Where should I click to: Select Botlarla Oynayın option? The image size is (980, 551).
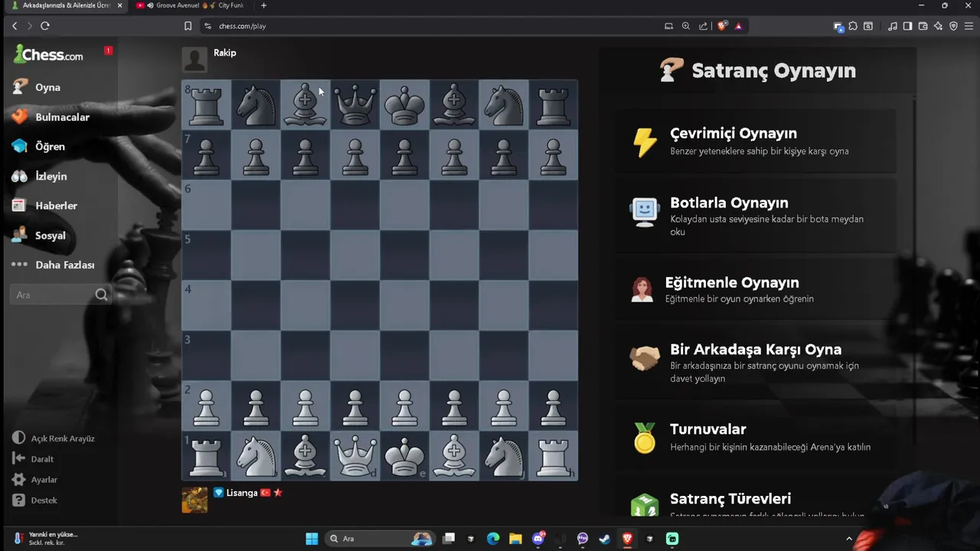click(755, 217)
